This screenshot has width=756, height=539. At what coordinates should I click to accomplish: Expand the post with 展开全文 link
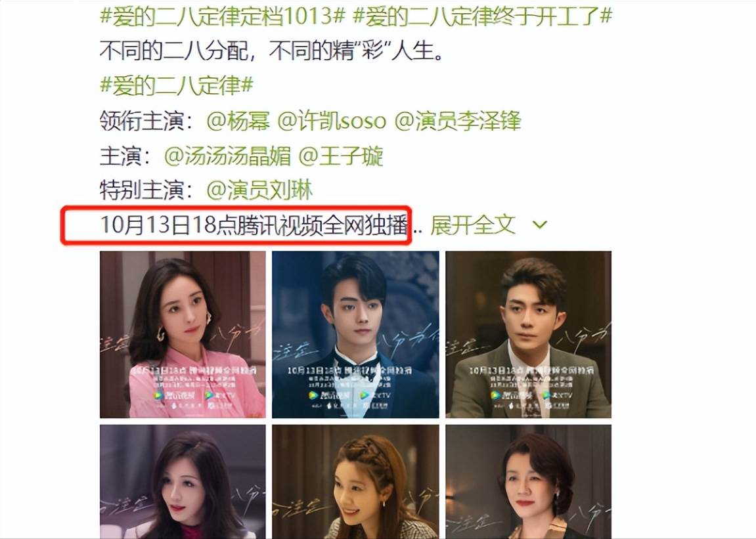tap(473, 225)
